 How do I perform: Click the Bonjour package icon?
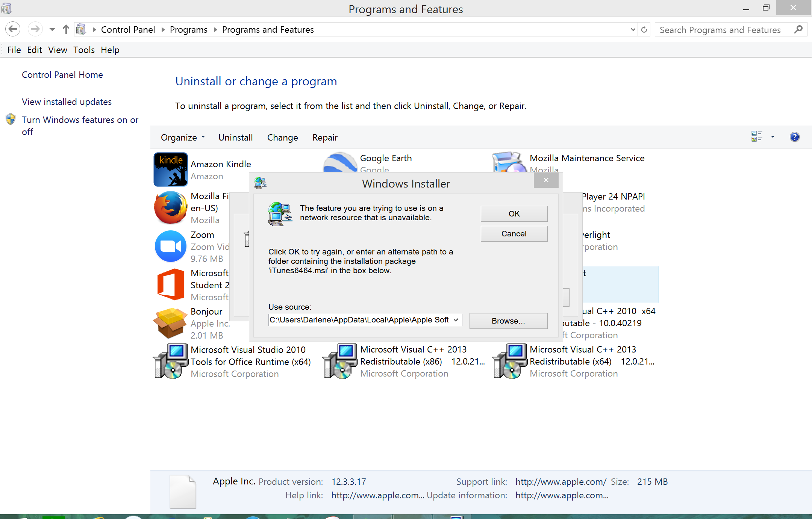coord(170,323)
